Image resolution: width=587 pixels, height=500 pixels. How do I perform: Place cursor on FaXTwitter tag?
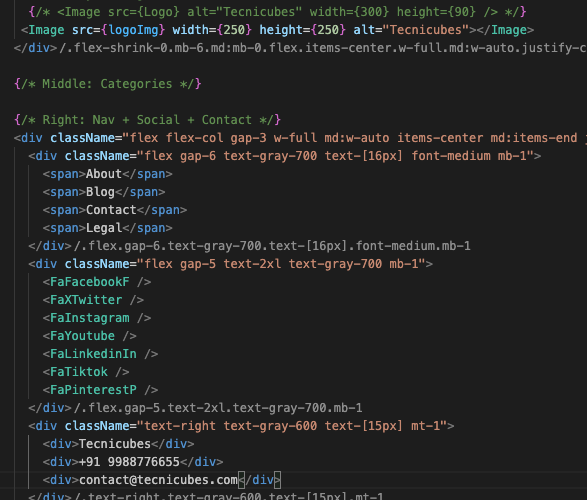pos(93,300)
